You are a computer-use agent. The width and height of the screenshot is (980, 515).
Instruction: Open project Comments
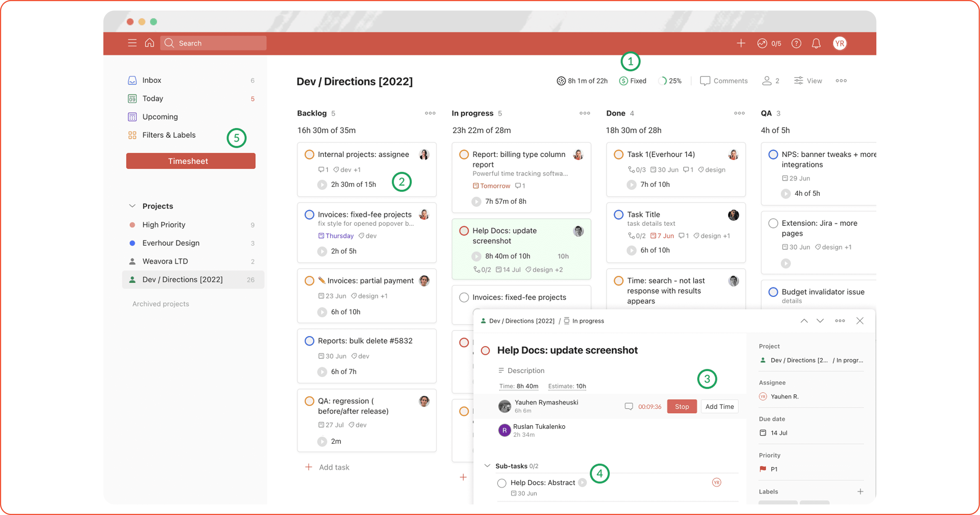(724, 81)
